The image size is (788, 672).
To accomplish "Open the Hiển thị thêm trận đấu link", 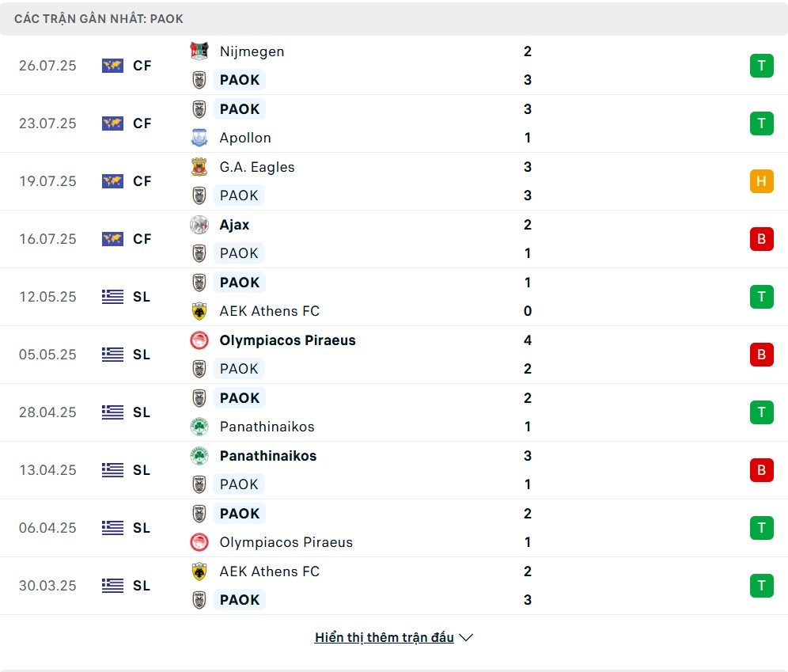I will [x=384, y=638].
